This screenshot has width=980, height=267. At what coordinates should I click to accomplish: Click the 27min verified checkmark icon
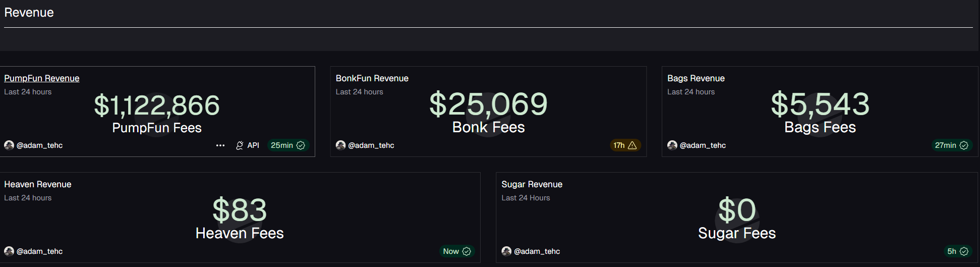964,145
